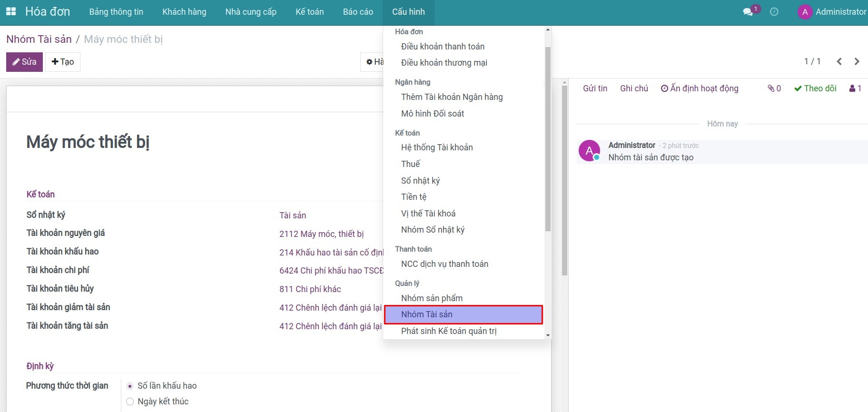Open the conversations chat icon
Viewport: 868px width, 412px height.
[748, 12]
